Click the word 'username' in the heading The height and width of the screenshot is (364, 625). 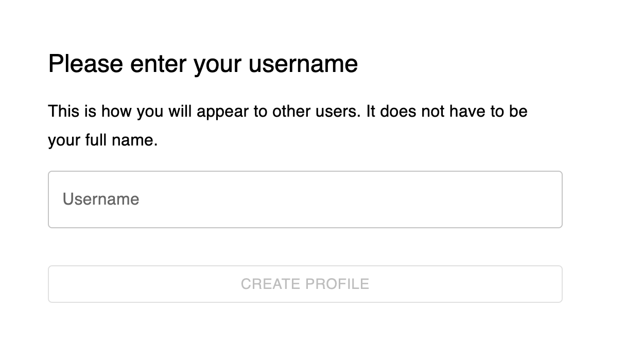(x=303, y=64)
